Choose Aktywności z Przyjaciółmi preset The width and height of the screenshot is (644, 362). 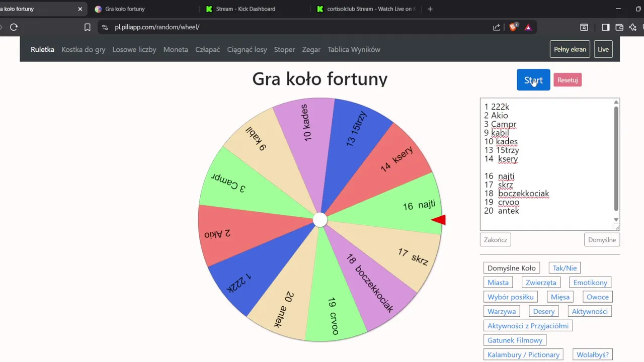[528, 326]
